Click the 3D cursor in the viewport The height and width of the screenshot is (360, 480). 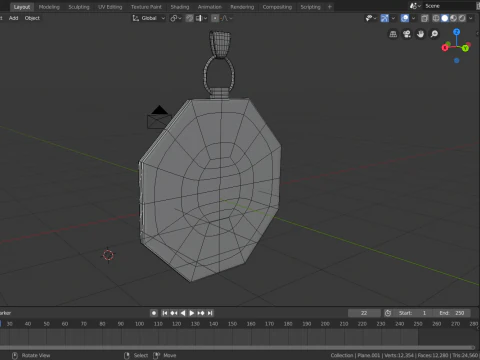[x=108, y=255]
